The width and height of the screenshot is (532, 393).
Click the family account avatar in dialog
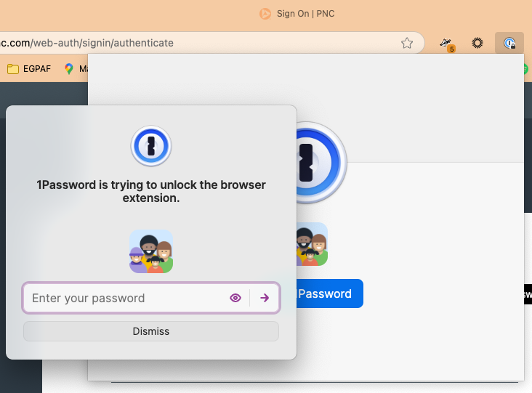point(151,251)
